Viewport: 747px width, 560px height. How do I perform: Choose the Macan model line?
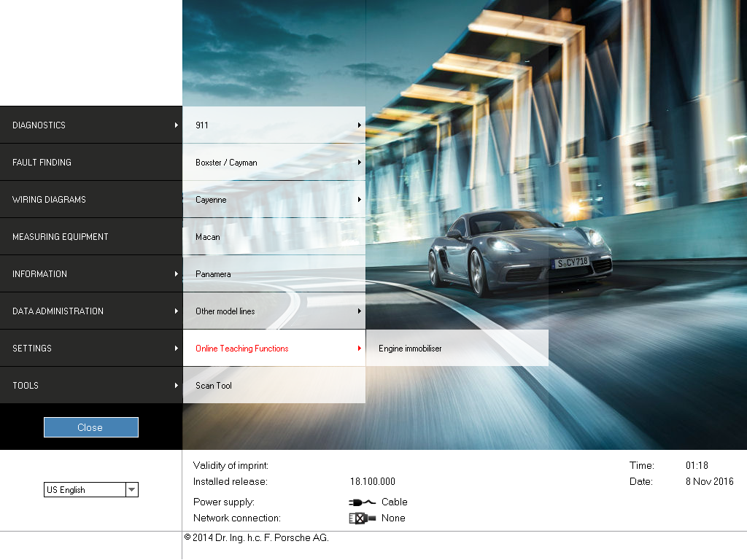(274, 236)
